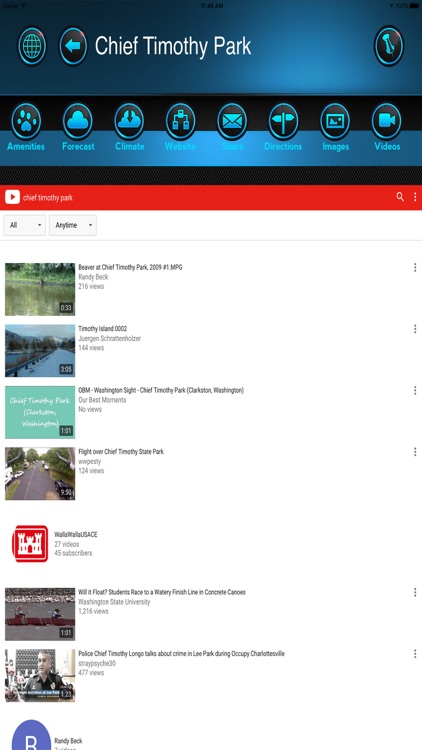Open options for Beaver at Chief Timothy video
The height and width of the screenshot is (750, 422).
coord(415,267)
